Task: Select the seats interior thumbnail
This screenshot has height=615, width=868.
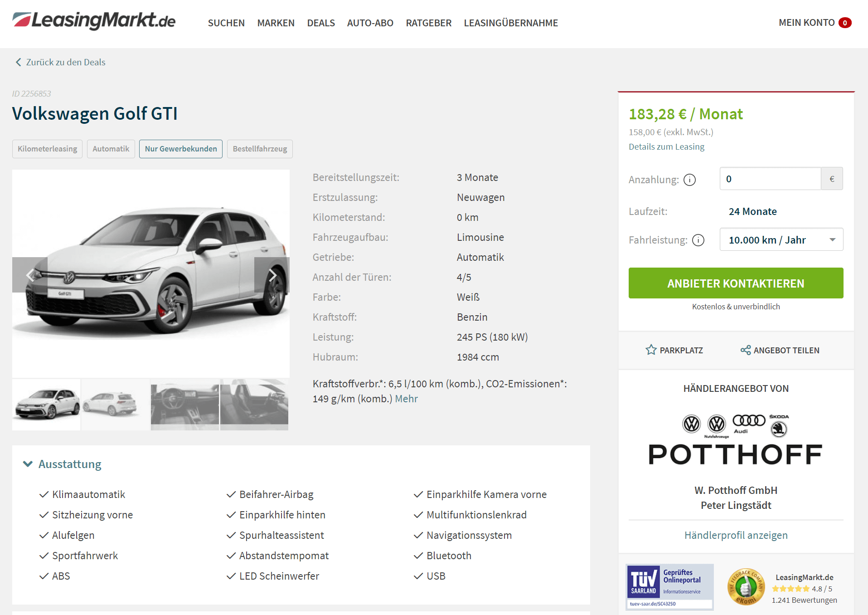Action: click(254, 405)
